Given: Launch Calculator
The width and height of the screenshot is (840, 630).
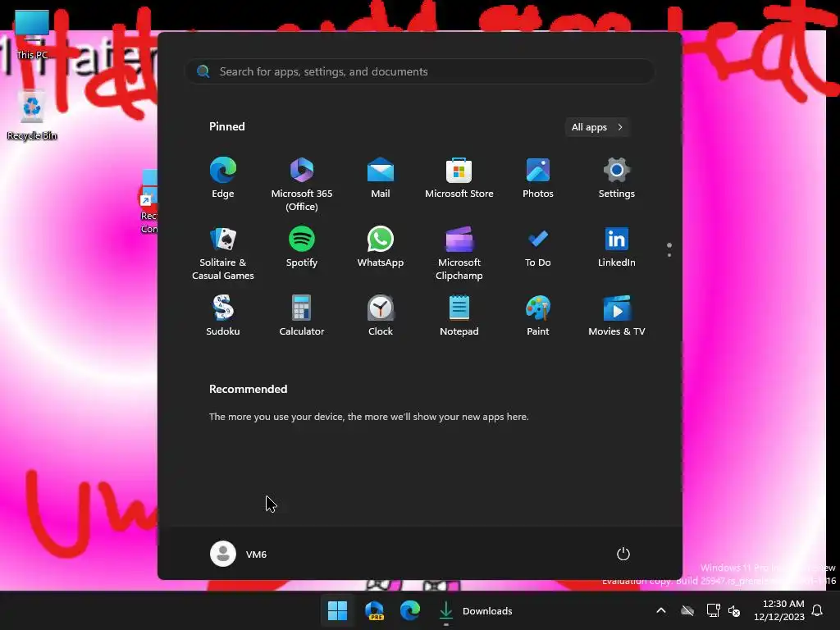Looking at the screenshot, I should [x=302, y=316].
